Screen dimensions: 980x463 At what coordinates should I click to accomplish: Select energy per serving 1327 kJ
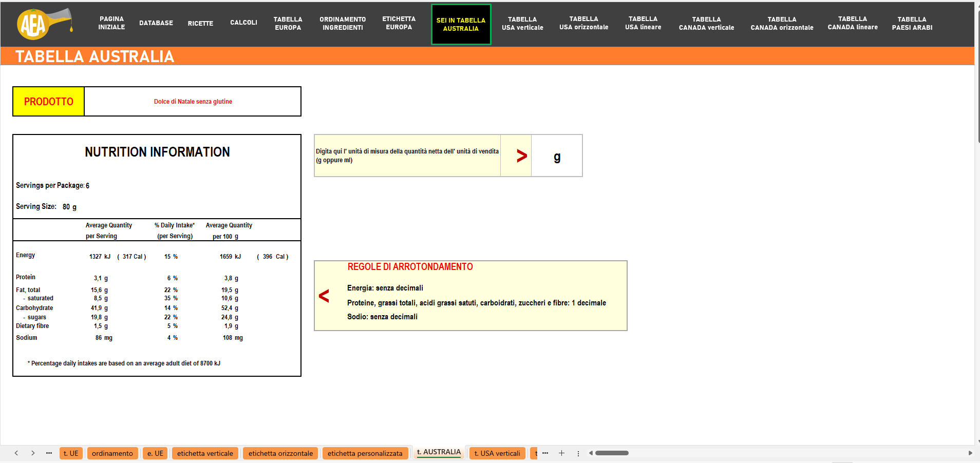tap(100, 257)
